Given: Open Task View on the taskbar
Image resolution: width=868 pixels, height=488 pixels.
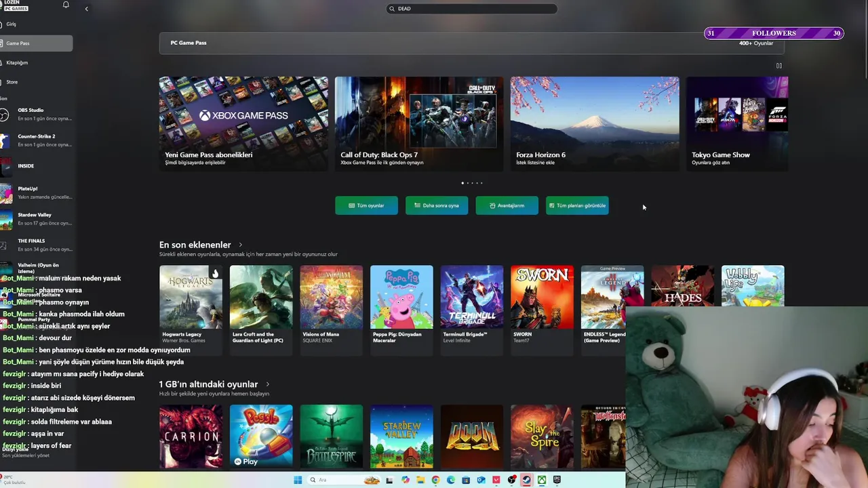Looking at the screenshot, I should pyautogui.click(x=389, y=480).
